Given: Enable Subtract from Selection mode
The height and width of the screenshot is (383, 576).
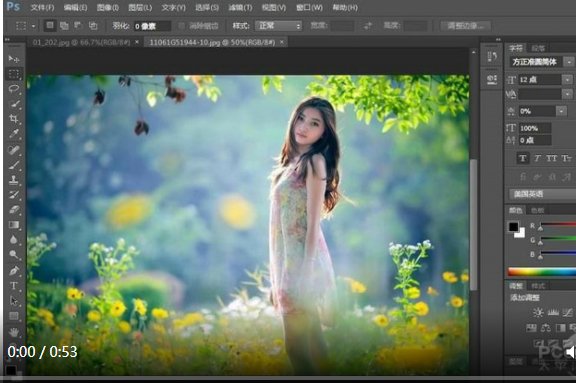Looking at the screenshot, I should pos(78,25).
